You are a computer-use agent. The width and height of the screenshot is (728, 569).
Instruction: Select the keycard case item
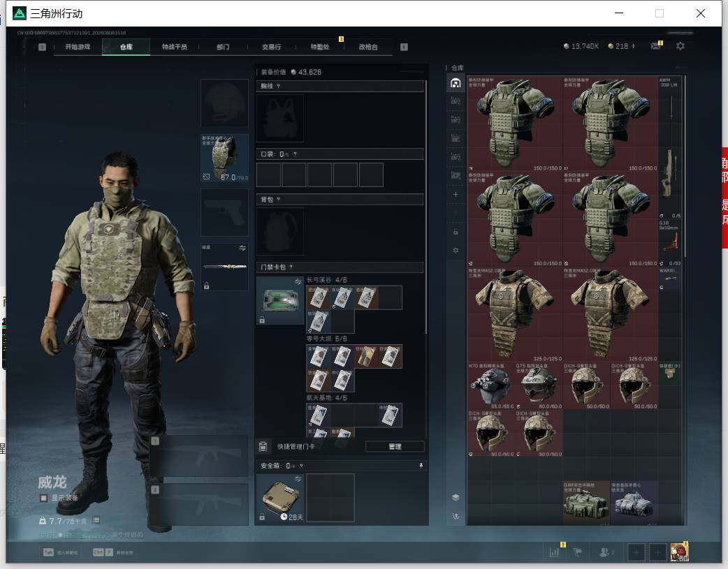pos(280,300)
